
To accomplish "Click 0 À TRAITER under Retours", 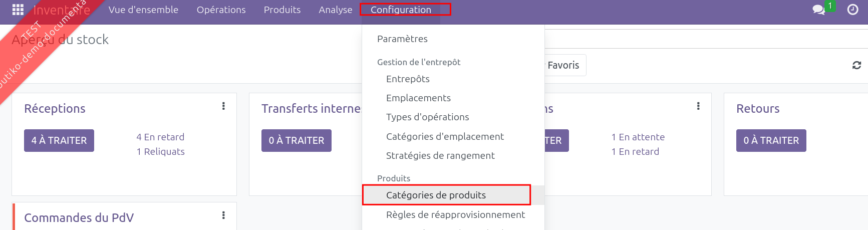I will [771, 140].
